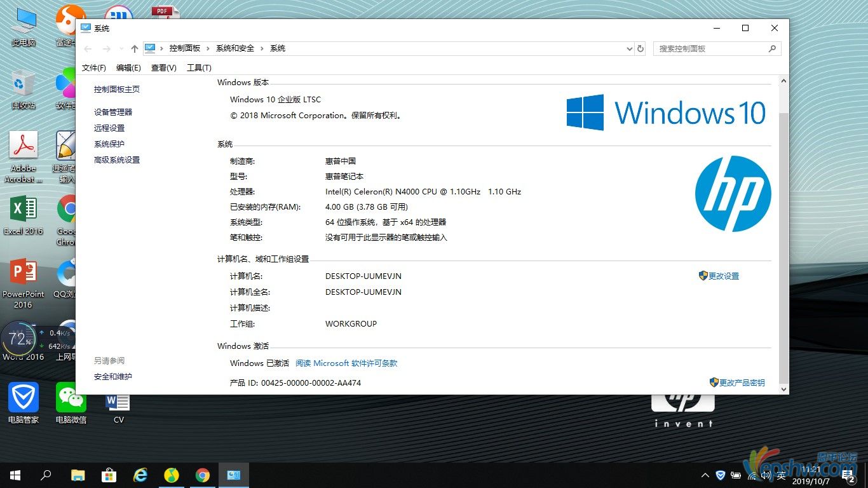Image resolution: width=868 pixels, height=488 pixels.
Task: Launch Adobe Acrobat from the desktop
Action: (24, 157)
